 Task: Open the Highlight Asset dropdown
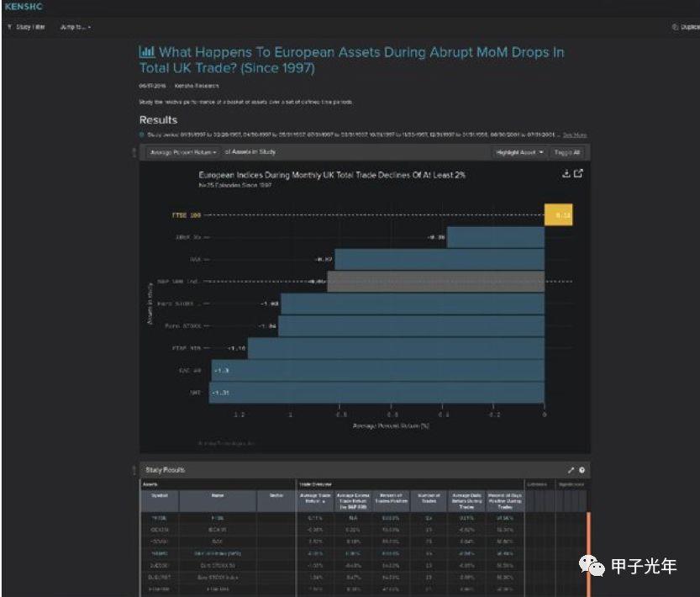[519, 152]
